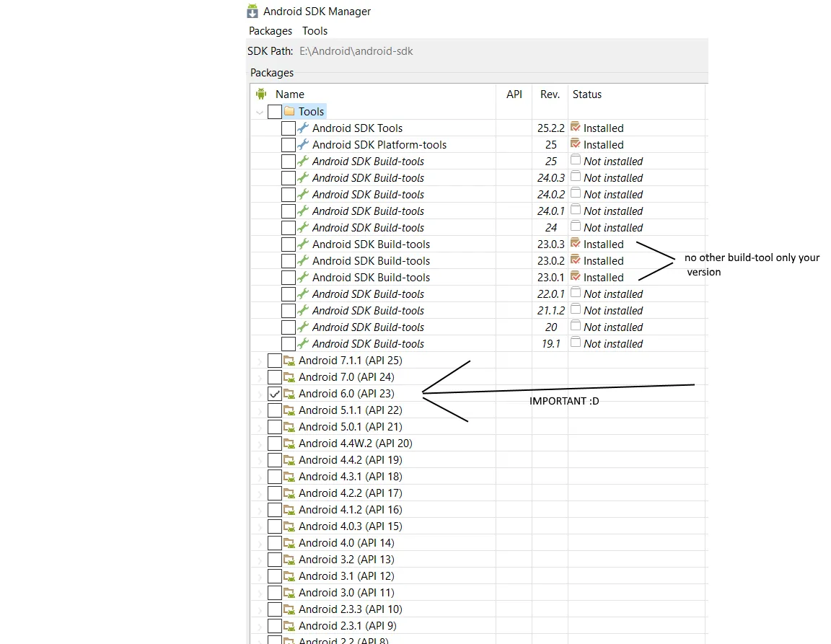Check the Android SDK Platform-tools checkbox

pos(289,145)
